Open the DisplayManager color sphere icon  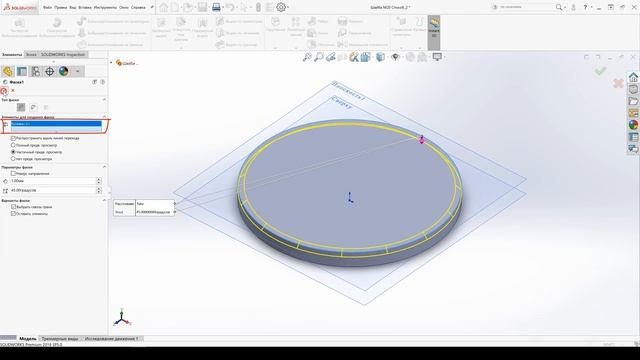pyautogui.click(x=64, y=71)
